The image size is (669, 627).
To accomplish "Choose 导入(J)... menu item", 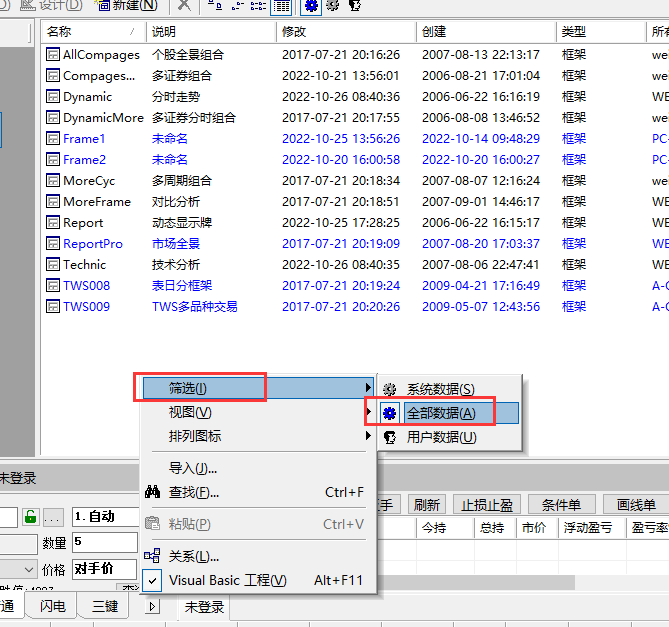I will [259, 468].
